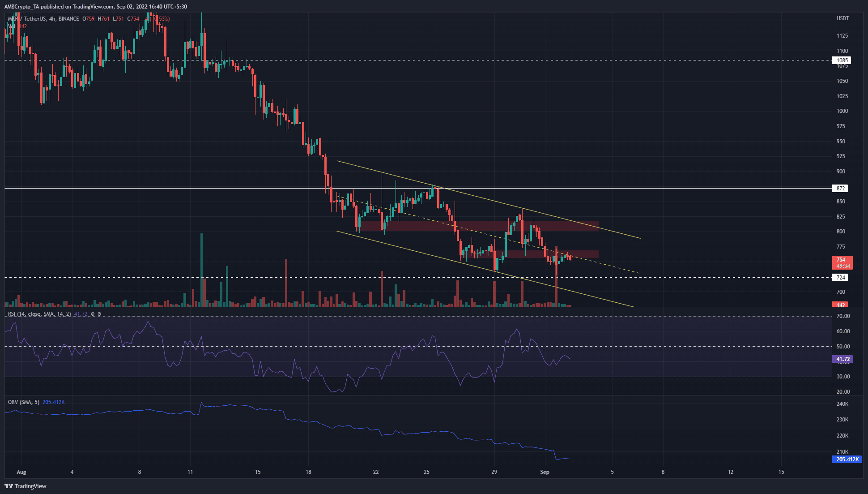Viewport: 868px width, 494px height.
Task: Click the 1125 tick on price axis
Action: pos(842,36)
